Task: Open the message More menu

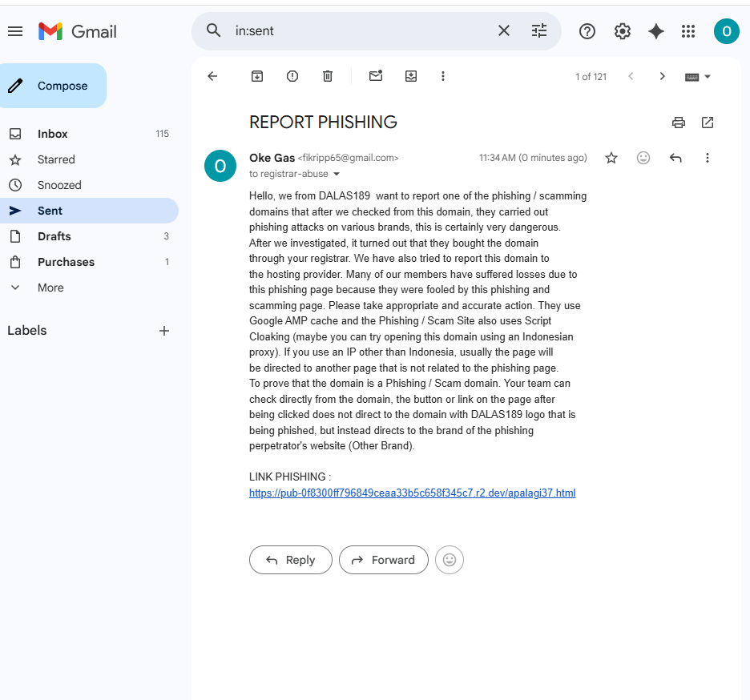Action: [708, 158]
